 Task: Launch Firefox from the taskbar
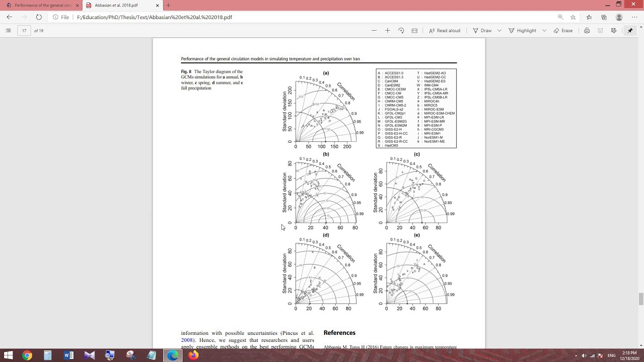pos(193,355)
